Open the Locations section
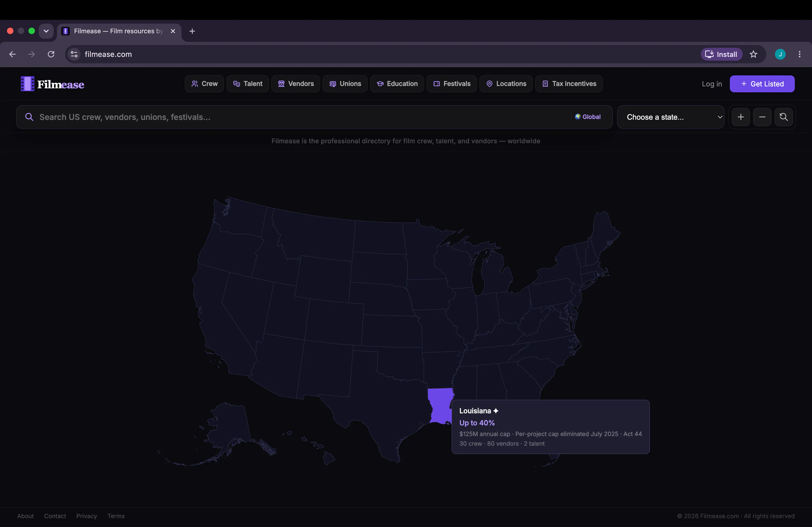 pyautogui.click(x=506, y=84)
